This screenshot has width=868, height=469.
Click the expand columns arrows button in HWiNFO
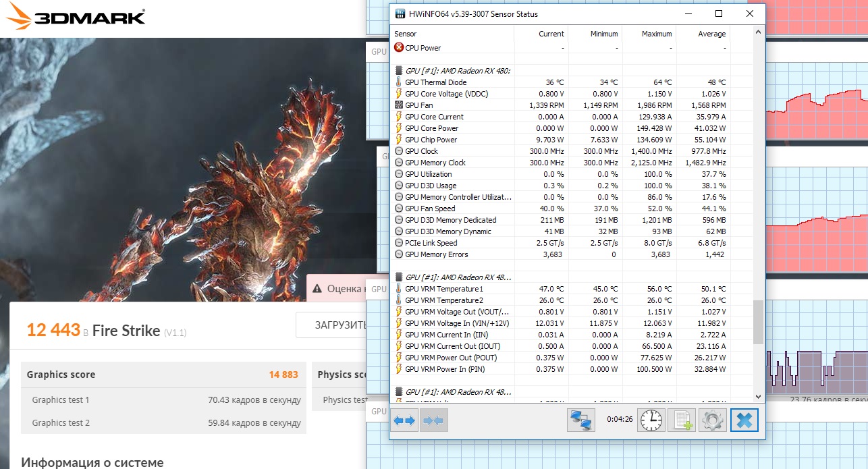pos(404,420)
